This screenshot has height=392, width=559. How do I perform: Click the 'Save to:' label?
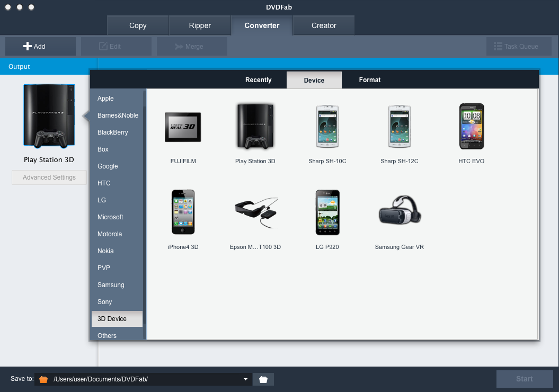[x=22, y=378]
